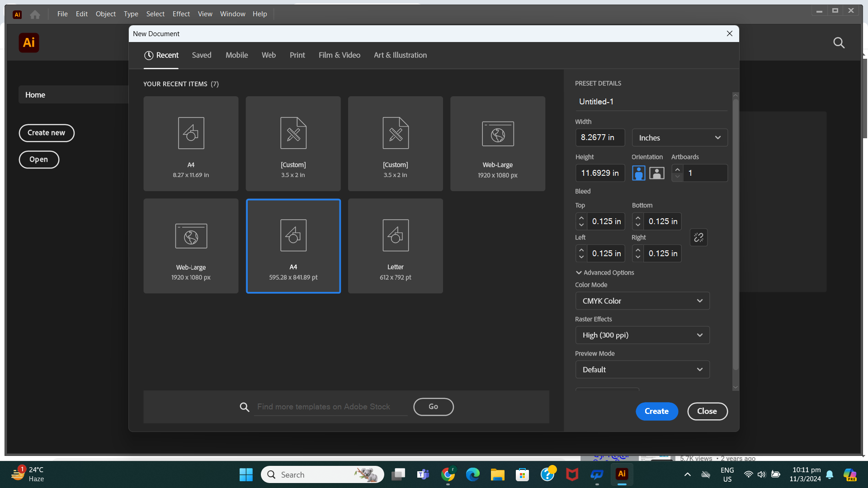Image resolution: width=868 pixels, height=488 pixels.
Task: Select portrait orientation icon
Action: [638, 173]
